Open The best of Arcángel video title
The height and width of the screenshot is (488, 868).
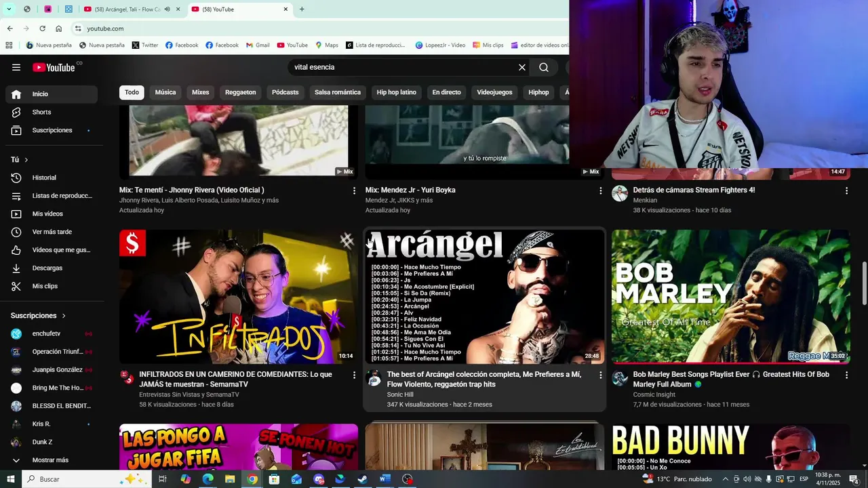(x=484, y=380)
